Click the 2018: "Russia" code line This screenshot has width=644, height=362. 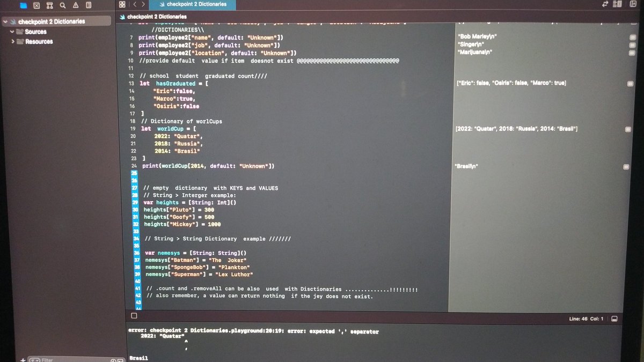(x=179, y=144)
